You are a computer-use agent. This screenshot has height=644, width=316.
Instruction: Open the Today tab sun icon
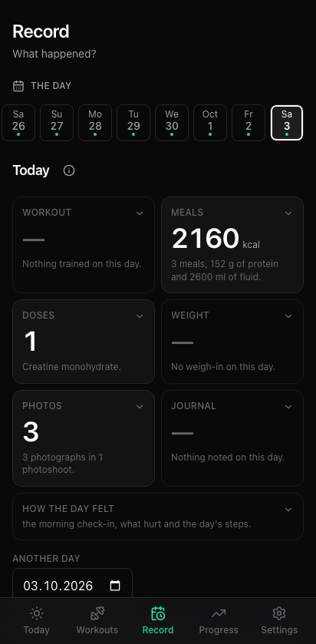pyautogui.click(x=37, y=613)
